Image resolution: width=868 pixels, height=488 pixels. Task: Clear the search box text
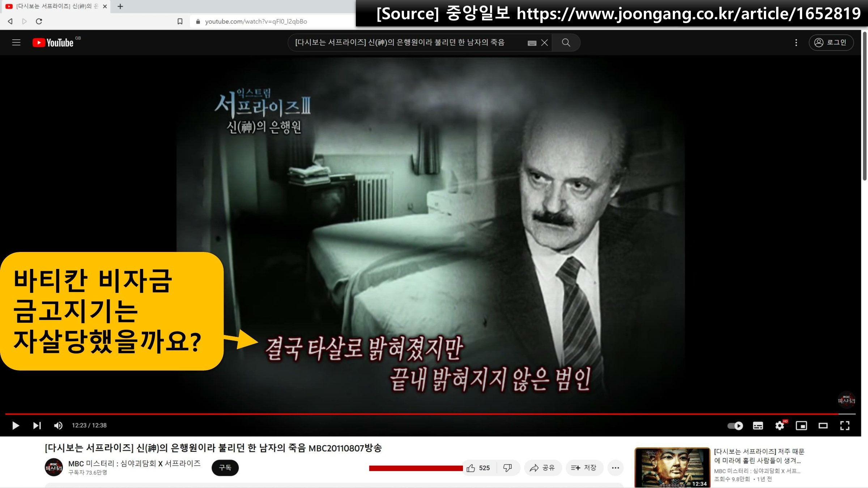[x=544, y=43]
